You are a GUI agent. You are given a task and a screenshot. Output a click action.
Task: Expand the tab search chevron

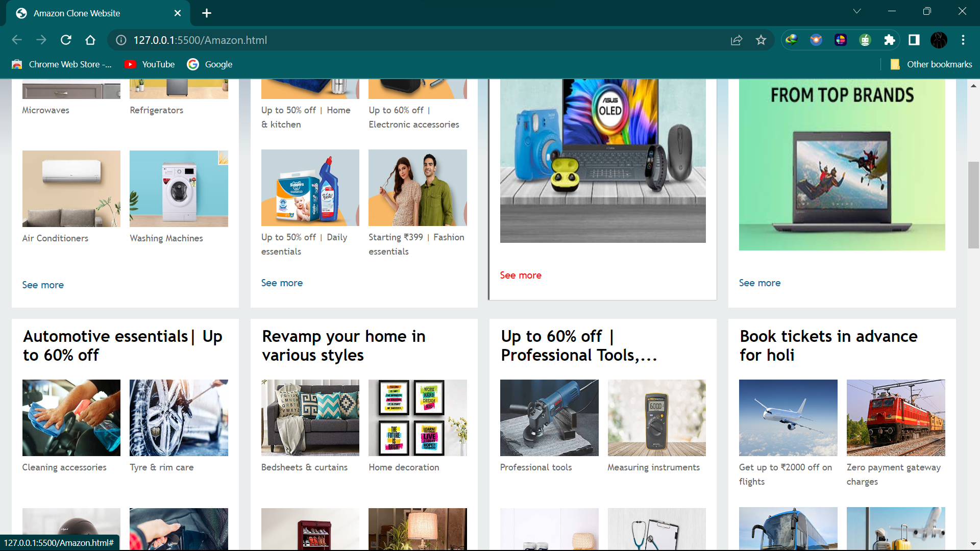pos(857,11)
